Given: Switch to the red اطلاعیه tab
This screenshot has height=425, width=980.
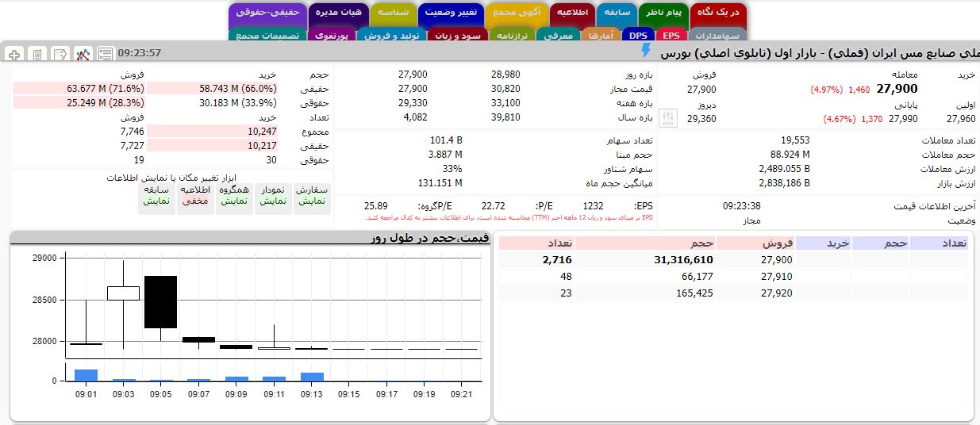Looking at the screenshot, I should (573, 13).
